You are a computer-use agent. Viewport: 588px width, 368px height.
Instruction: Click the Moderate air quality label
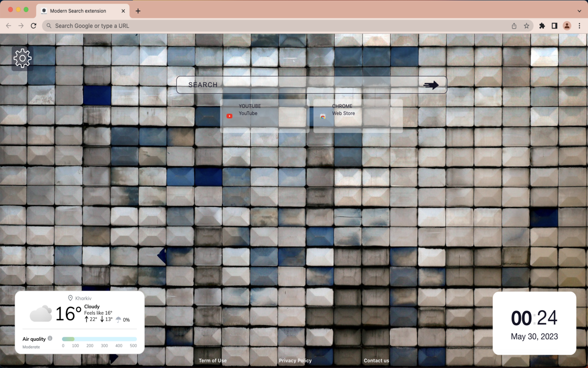click(31, 347)
